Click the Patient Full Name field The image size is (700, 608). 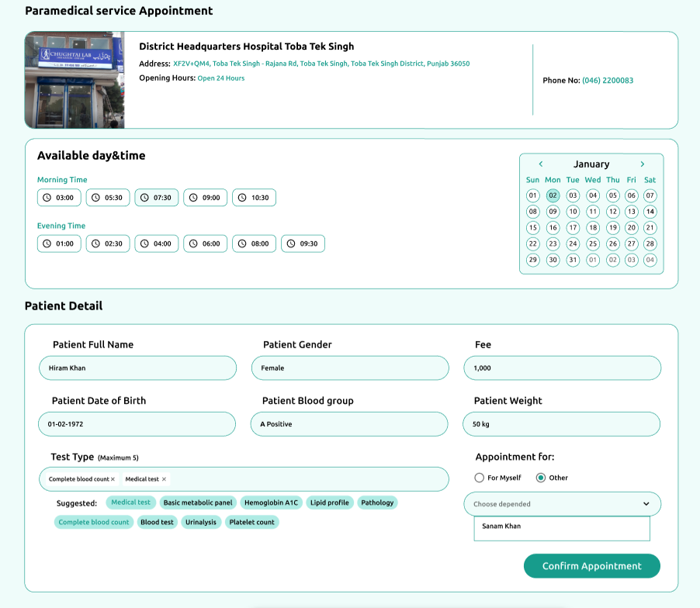pyautogui.click(x=137, y=368)
